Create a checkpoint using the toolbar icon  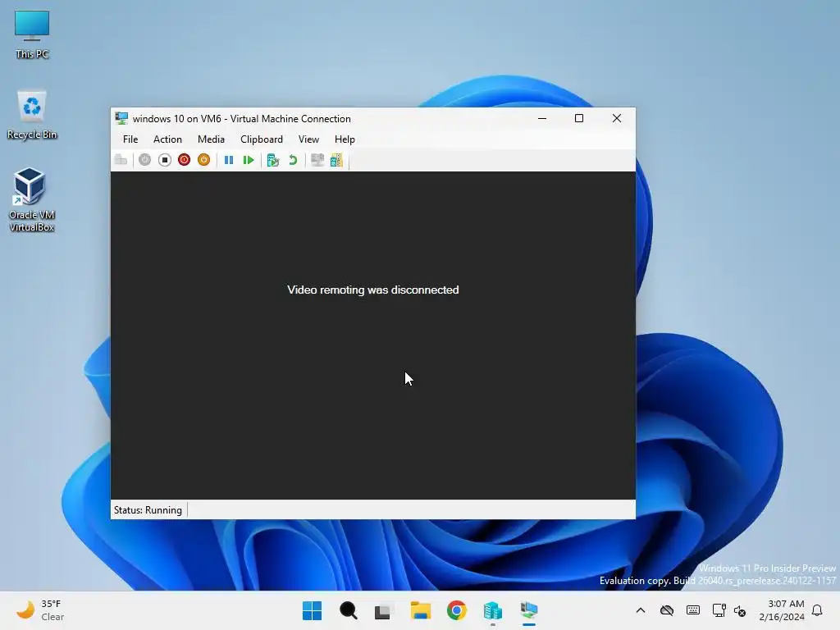272,160
